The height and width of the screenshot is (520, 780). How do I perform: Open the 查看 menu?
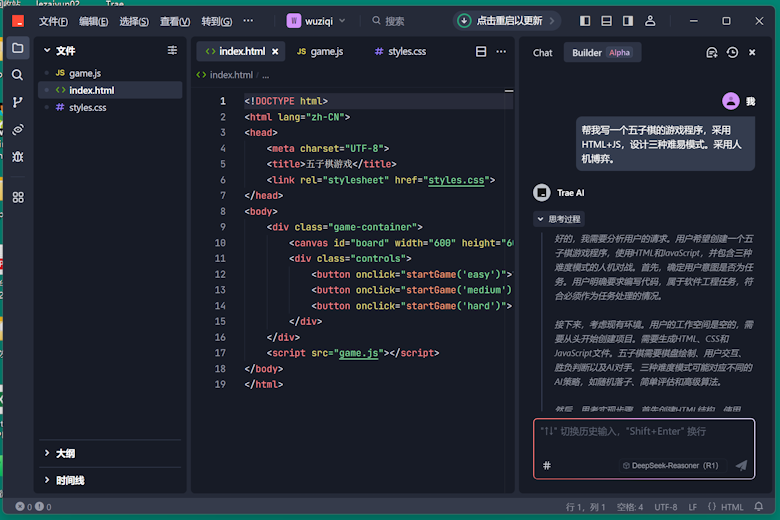(x=175, y=21)
